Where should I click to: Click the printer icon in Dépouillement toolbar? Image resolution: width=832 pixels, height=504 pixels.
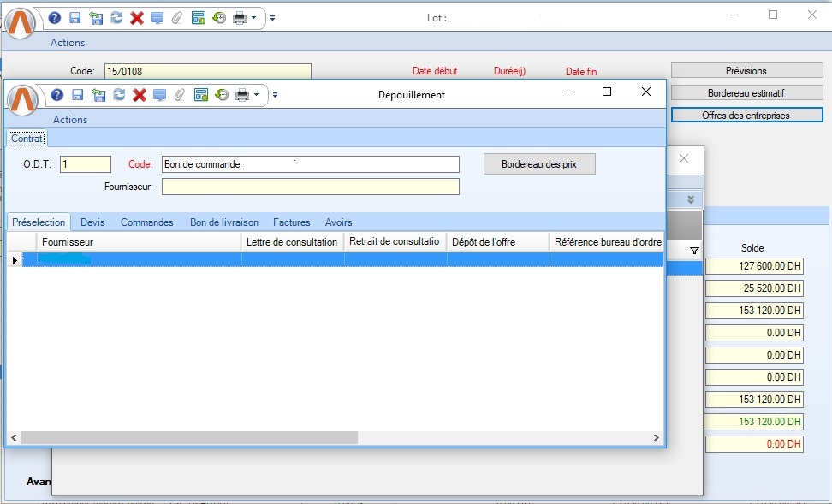[x=242, y=95]
